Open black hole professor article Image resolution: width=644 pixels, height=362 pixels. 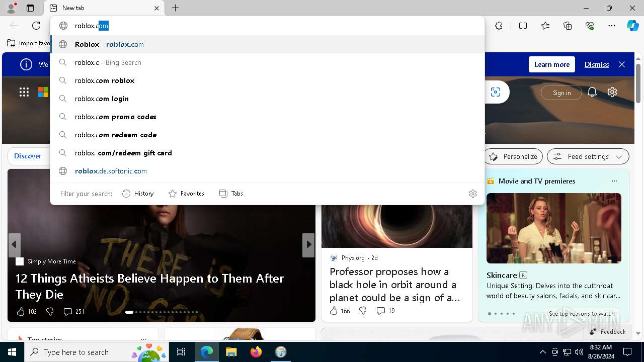point(395,285)
